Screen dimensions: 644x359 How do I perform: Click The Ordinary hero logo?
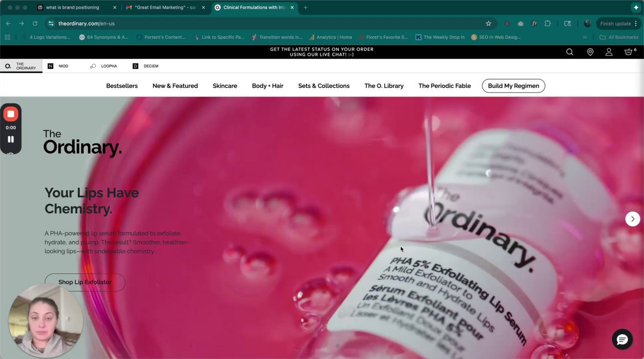tap(82, 143)
